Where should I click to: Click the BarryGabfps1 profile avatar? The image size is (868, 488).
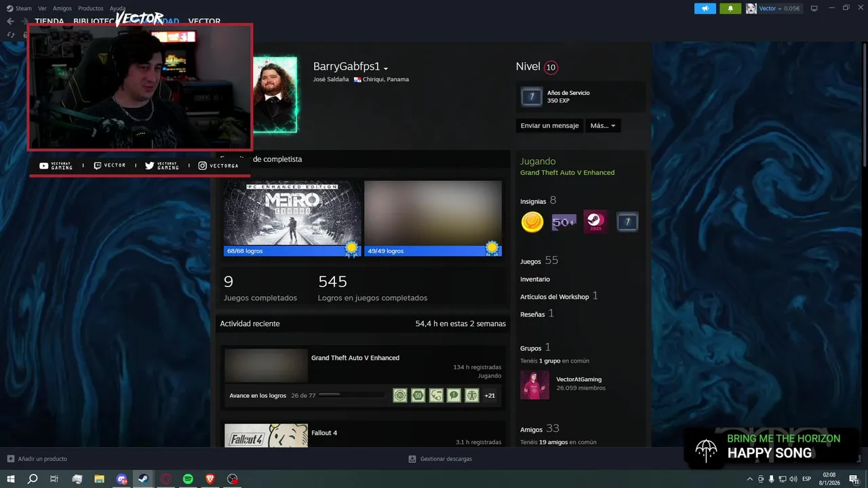coord(275,94)
